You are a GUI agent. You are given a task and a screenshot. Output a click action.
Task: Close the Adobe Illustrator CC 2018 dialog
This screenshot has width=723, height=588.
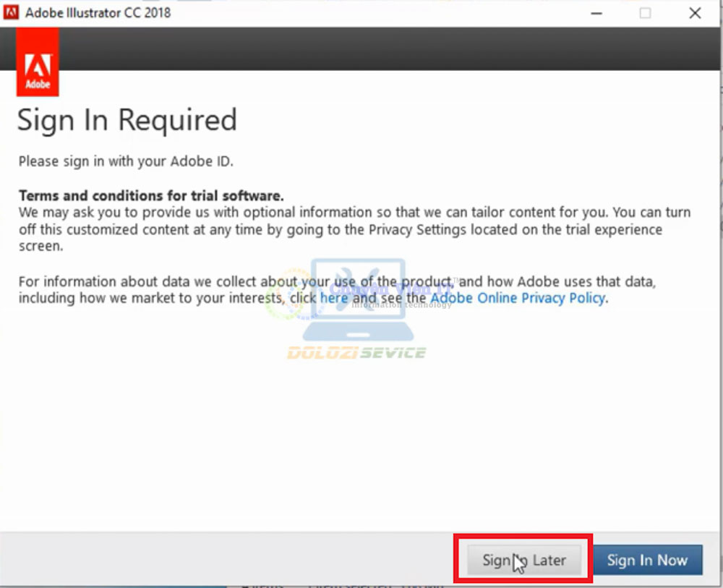[x=695, y=13]
